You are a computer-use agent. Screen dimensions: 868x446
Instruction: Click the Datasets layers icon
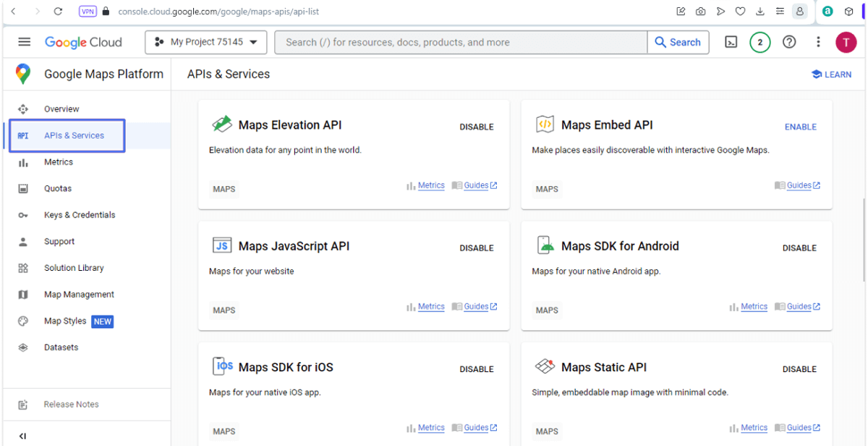click(x=23, y=348)
